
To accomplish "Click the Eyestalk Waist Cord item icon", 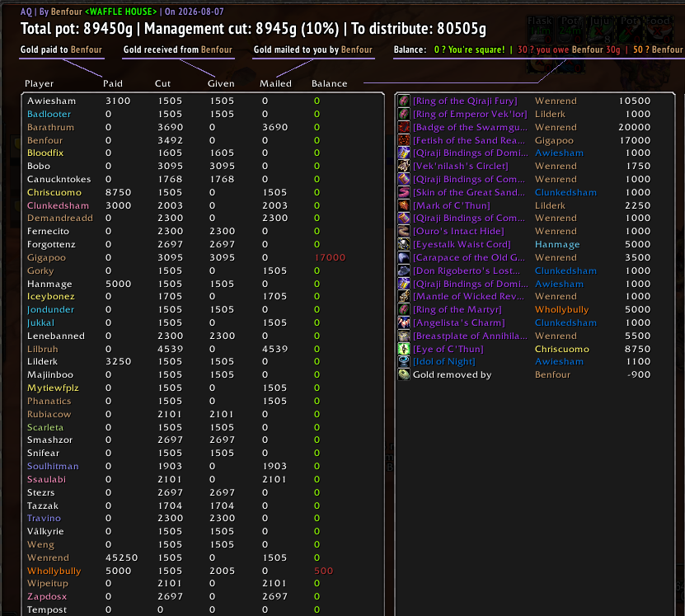I will pos(404,244).
